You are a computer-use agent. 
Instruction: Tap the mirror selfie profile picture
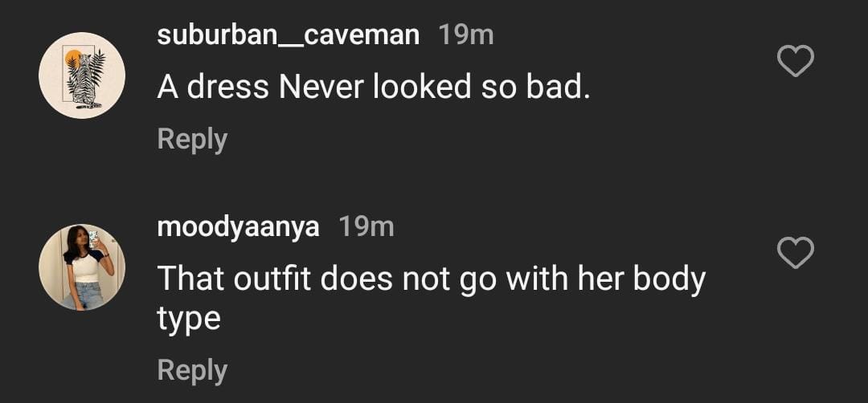(x=82, y=267)
